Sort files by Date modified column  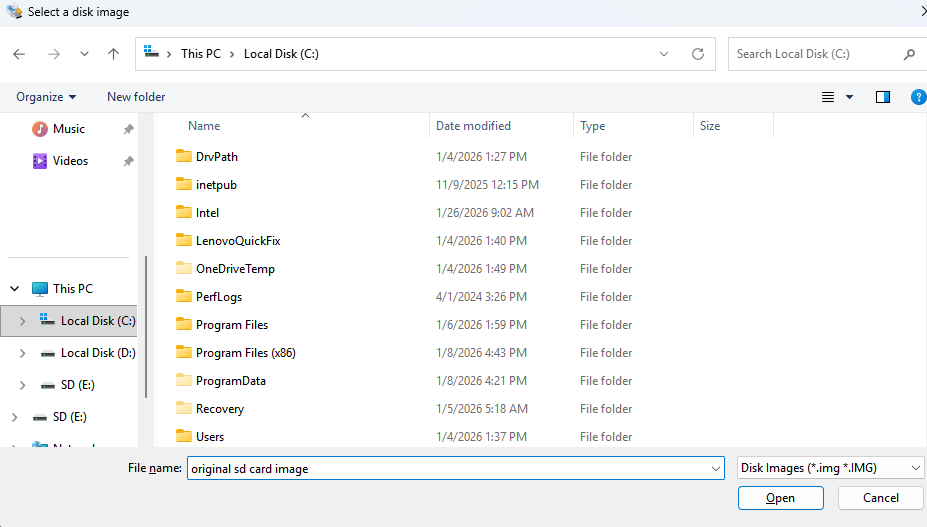click(x=473, y=126)
